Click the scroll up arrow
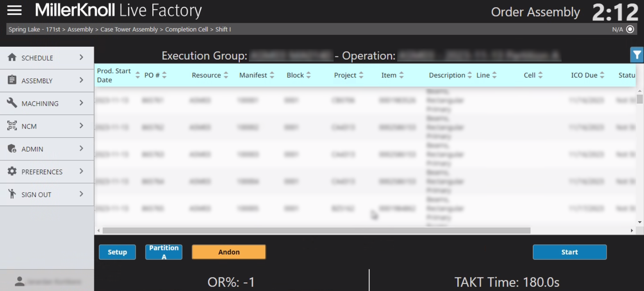This screenshot has width=644, height=291. [639, 91]
